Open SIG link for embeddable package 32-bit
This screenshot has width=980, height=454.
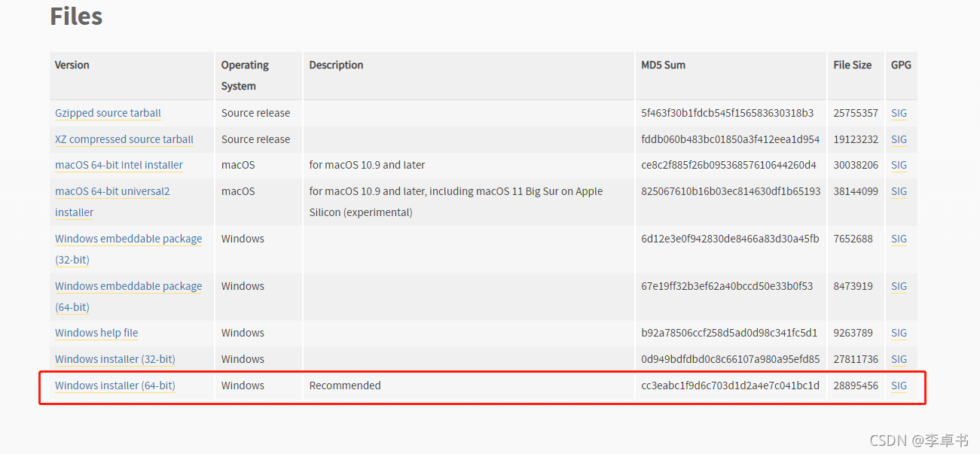(x=899, y=239)
